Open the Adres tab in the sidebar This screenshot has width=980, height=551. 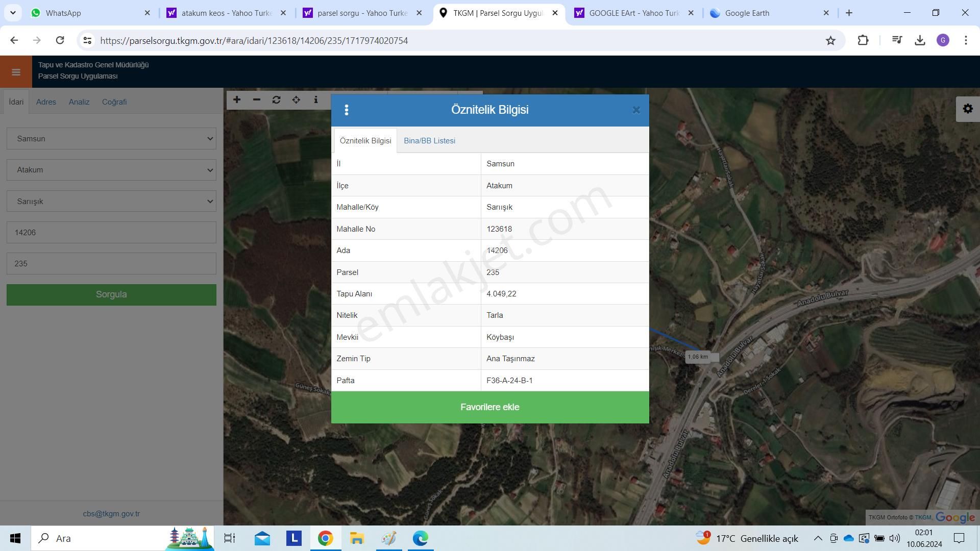pos(46,102)
